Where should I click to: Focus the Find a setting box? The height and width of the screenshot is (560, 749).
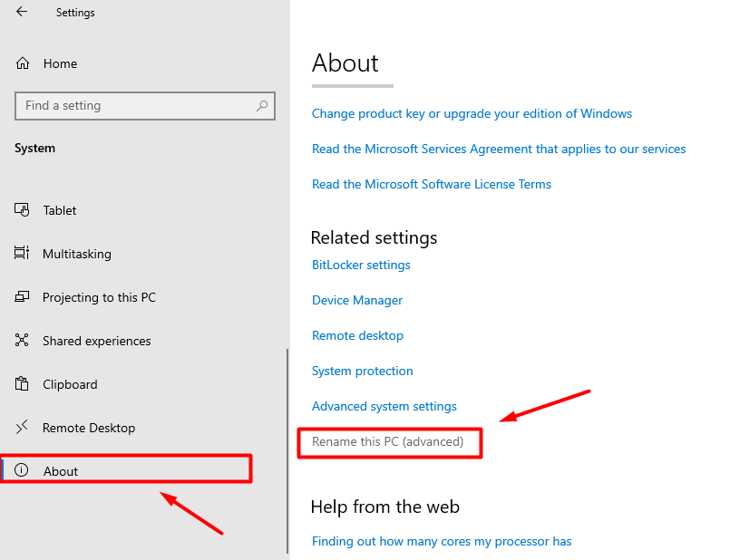[x=145, y=105]
